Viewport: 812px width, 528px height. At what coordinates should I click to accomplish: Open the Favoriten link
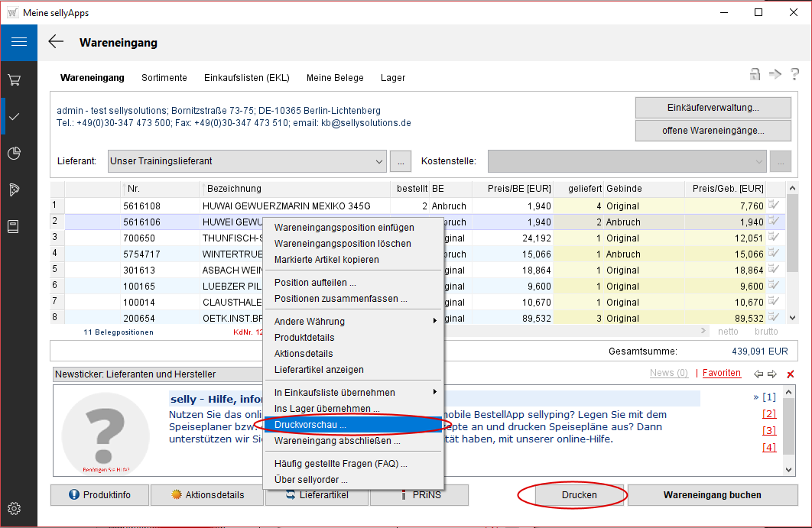click(721, 373)
